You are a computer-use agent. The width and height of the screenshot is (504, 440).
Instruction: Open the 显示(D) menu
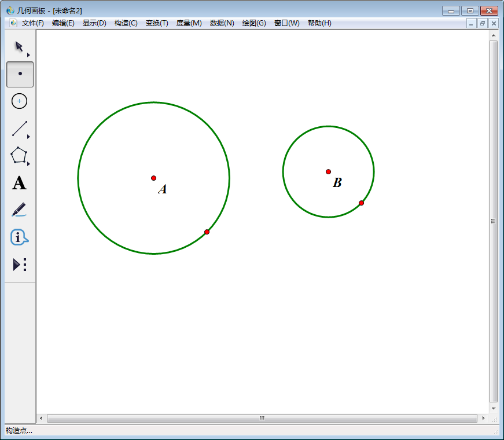click(94, 23)
